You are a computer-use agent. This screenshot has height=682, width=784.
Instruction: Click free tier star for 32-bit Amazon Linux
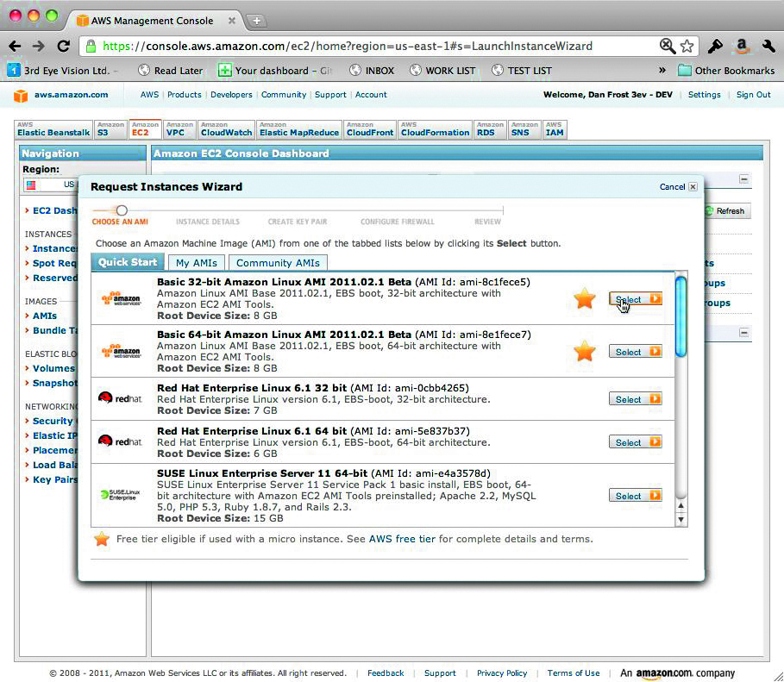click(x=585, y=299)
